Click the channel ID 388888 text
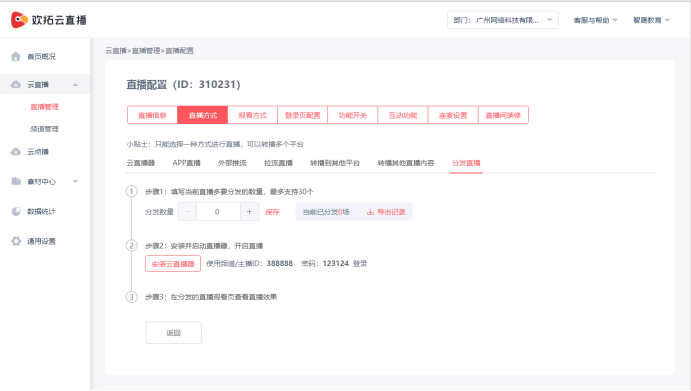 (279, 263)
